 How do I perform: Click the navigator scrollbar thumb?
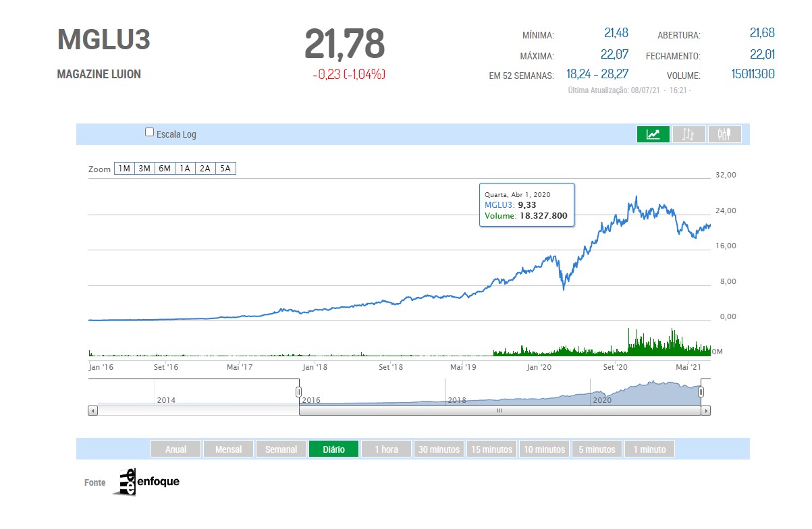(499, 410)
